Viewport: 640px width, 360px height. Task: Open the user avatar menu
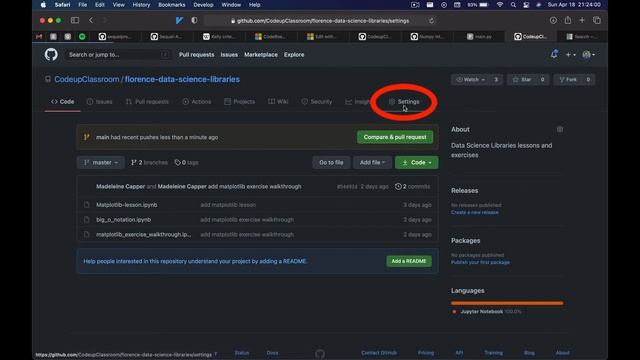click(x=588, y=55)
